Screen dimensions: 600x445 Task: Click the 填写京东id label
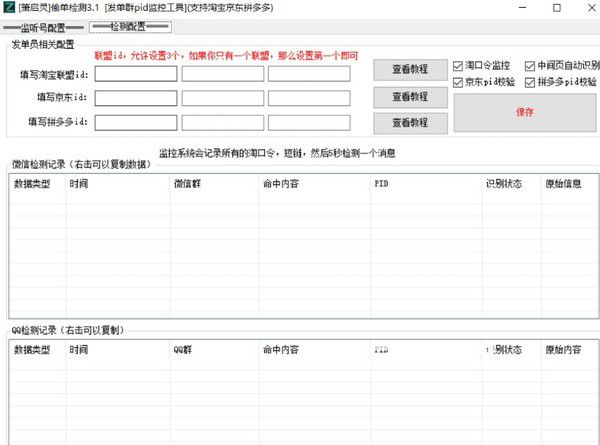pyautogui.click(x=62, y=98)
